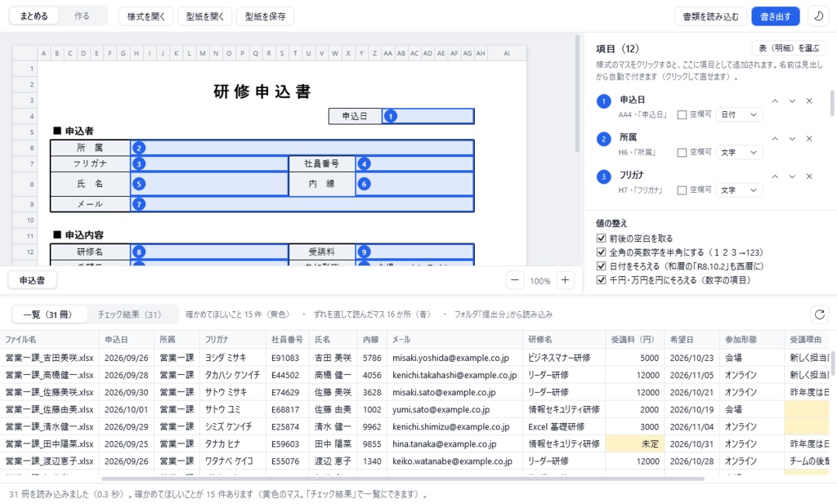Select file 営業一課_吉田美咲.xlsx
Image resolution: width=837 pixels, height=504 pixels.
click(49, 358)
